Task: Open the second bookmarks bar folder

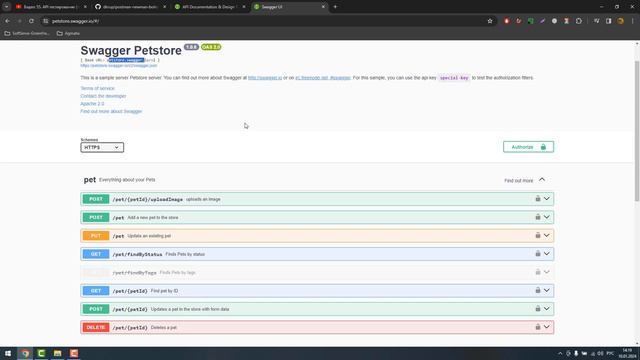Action: pyautogui.click(x=68, y=33)
